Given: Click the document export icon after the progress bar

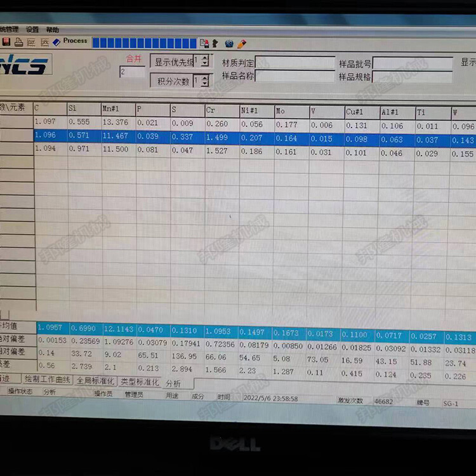Looking at the screenshot, I should [x=204, y=44].
